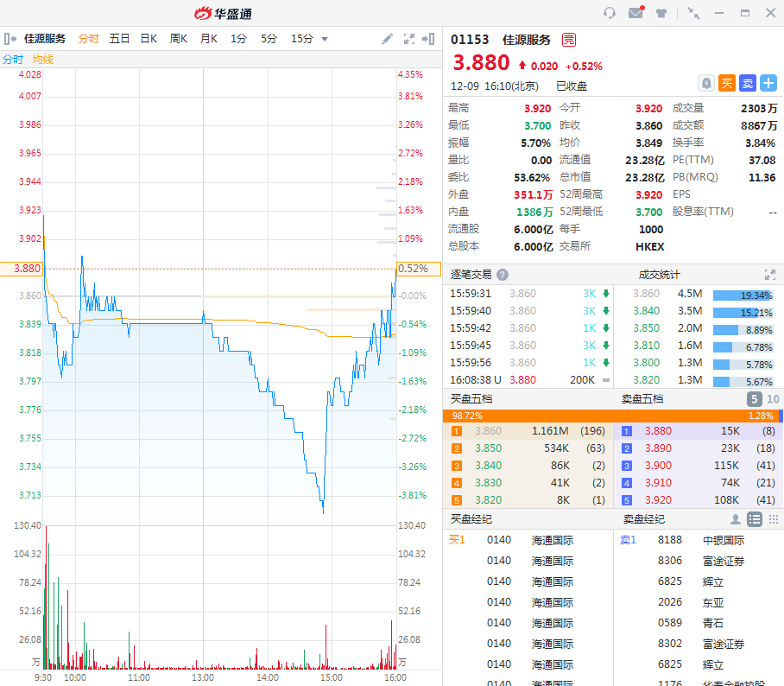Viewport: 784px width, 686px height.
Task: Click the 华盛通 app logo
Action: pyautogui.click(x=223, y=14)
